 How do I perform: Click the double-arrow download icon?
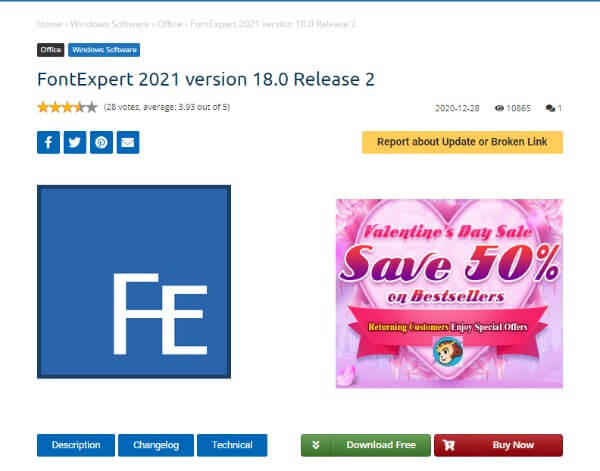click(316, 445)
